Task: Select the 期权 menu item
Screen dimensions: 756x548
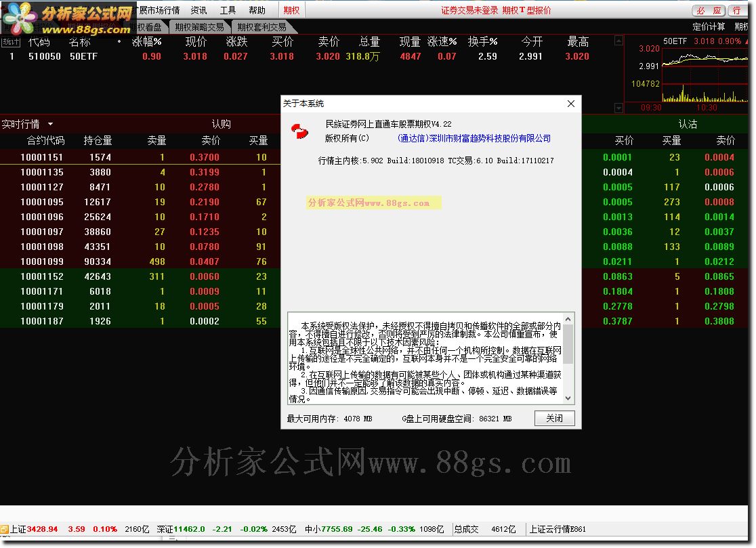Action: click(291, 10)
